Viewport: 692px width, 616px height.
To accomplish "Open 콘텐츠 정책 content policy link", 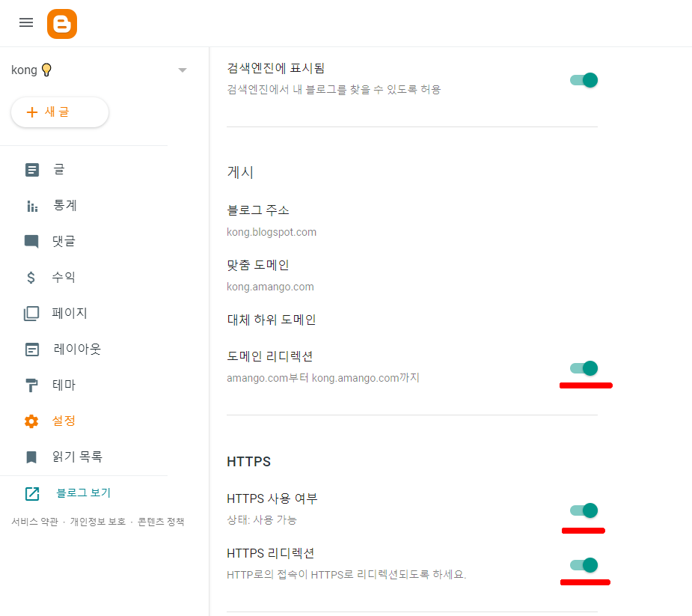I will (x=161, y=522).
